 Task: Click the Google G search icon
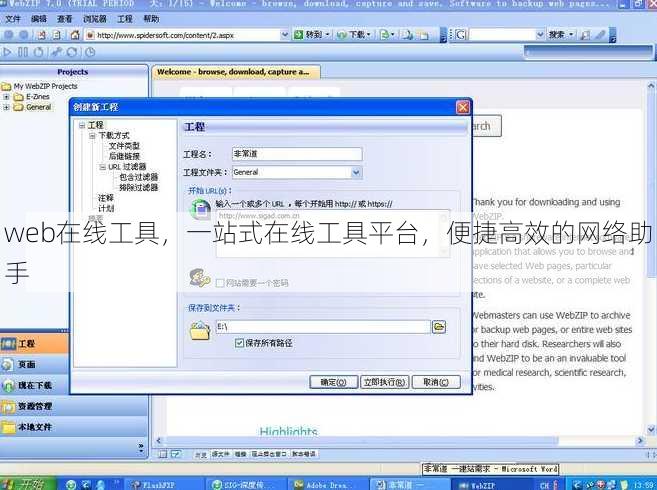pyautogui.click(x=460, y=35)
